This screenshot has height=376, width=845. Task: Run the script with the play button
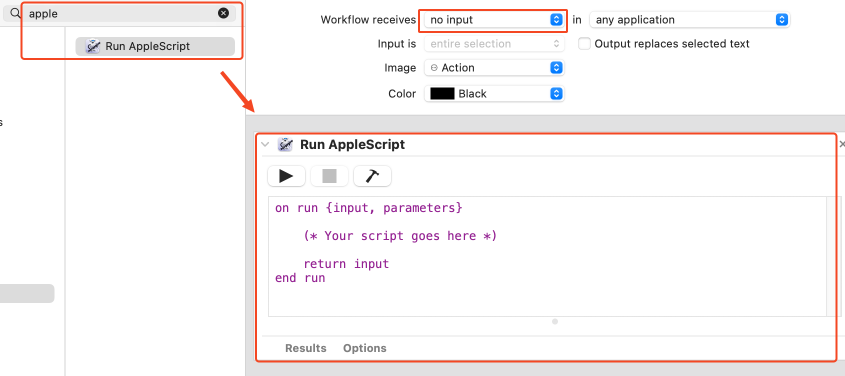(286, 176)
